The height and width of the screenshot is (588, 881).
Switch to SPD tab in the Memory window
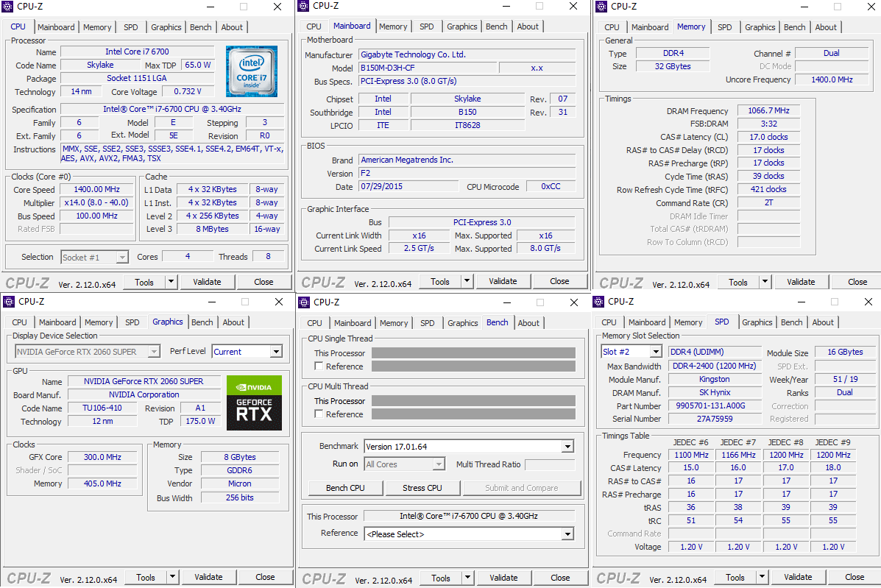(725, 27)
